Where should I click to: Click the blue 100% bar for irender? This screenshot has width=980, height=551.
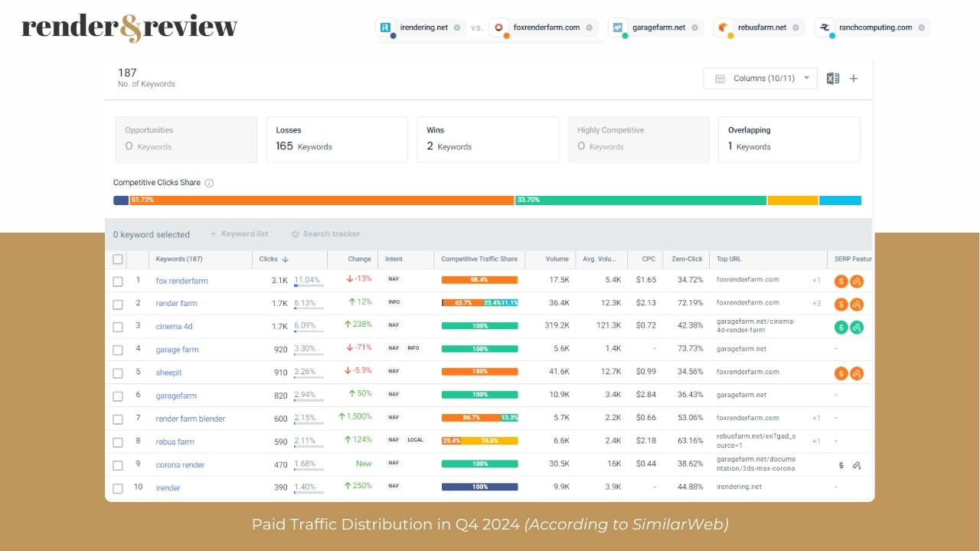pyautogui.click(x=480, y=487)
